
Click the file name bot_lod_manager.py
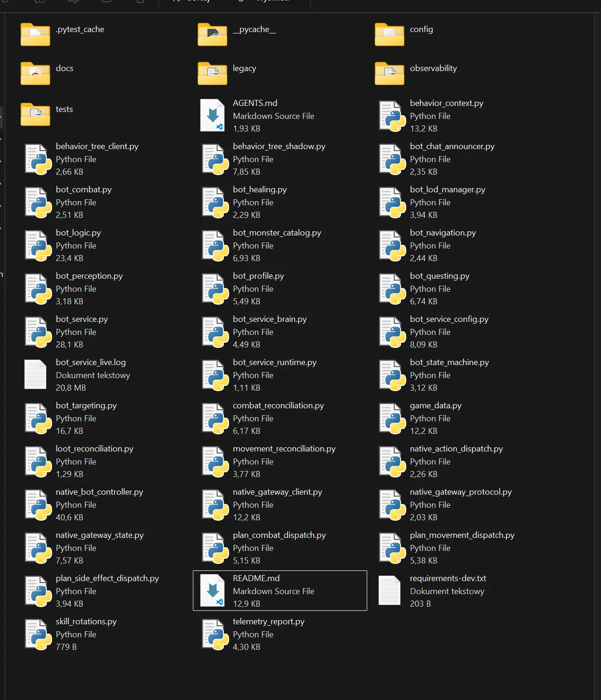pyautogui.click(x=448, y=190)
